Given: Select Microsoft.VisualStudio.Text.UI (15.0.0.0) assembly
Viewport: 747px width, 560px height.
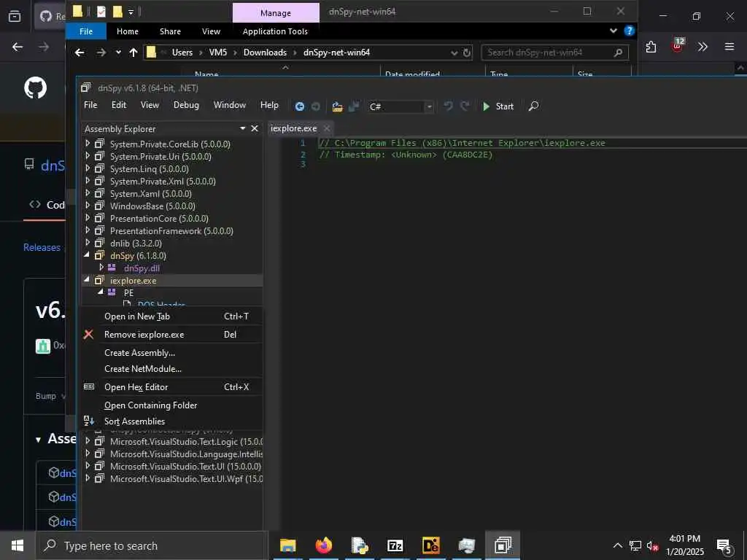Looking at the screenshot, I should point(185,466).
